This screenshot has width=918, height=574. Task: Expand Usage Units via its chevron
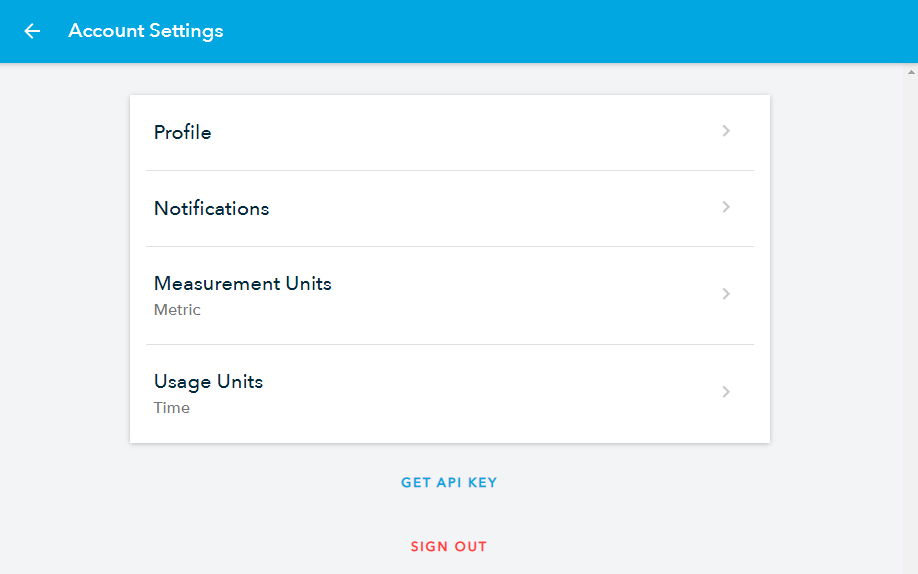pyautogui.click(x=726, y=392)
